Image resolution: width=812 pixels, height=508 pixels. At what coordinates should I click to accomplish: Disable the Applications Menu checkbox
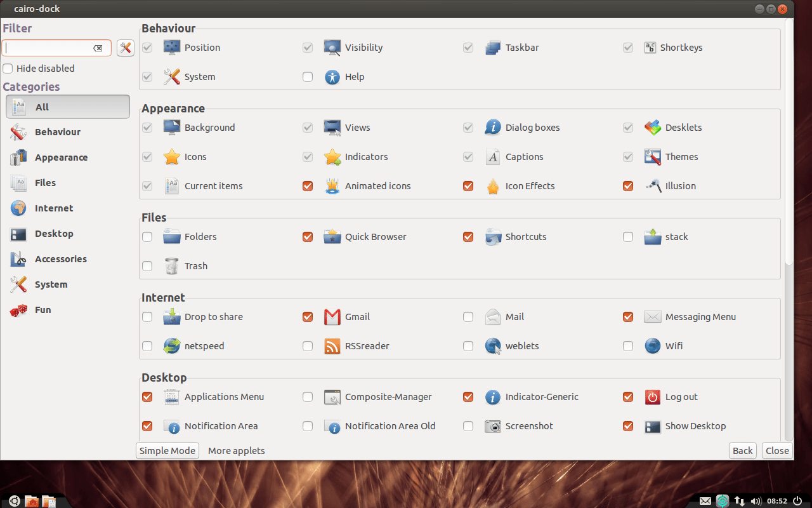pos(147,397)
